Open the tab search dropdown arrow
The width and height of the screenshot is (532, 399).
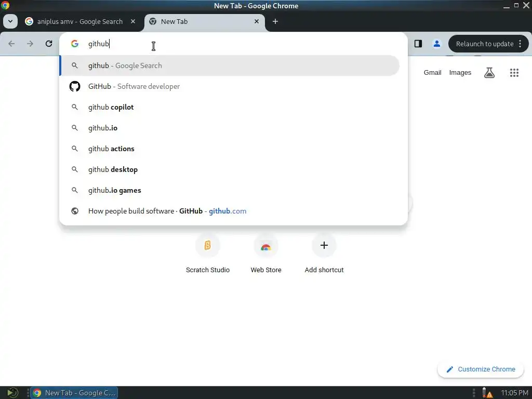tap(10, 21)
